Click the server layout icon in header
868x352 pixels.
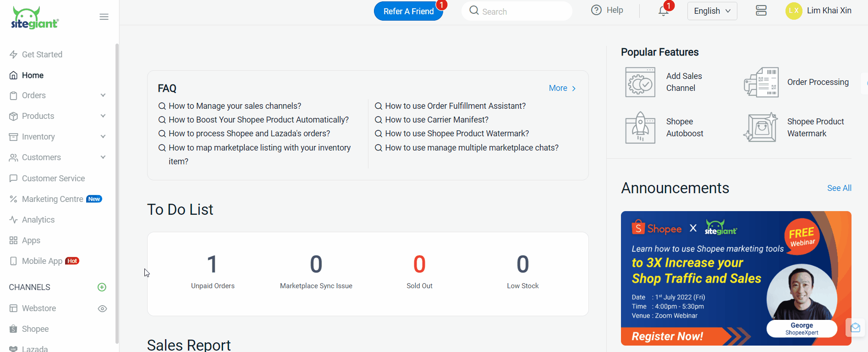(761, 11)
